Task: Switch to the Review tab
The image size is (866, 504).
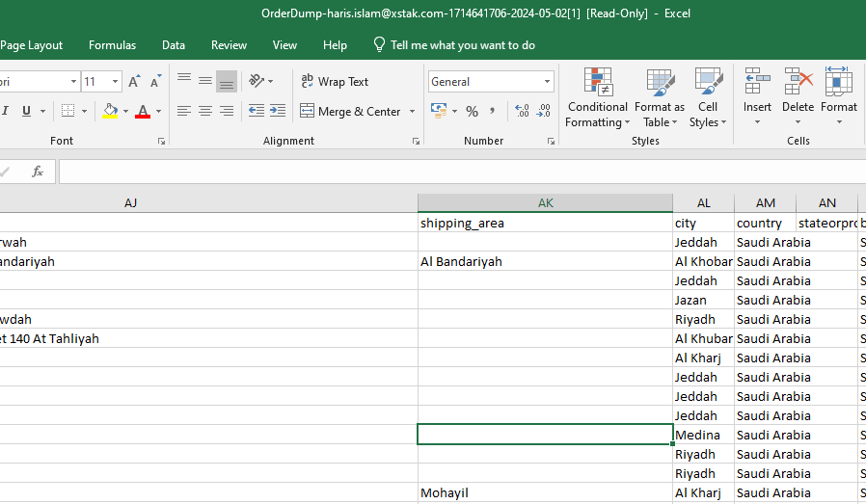Action: point(229,45)
